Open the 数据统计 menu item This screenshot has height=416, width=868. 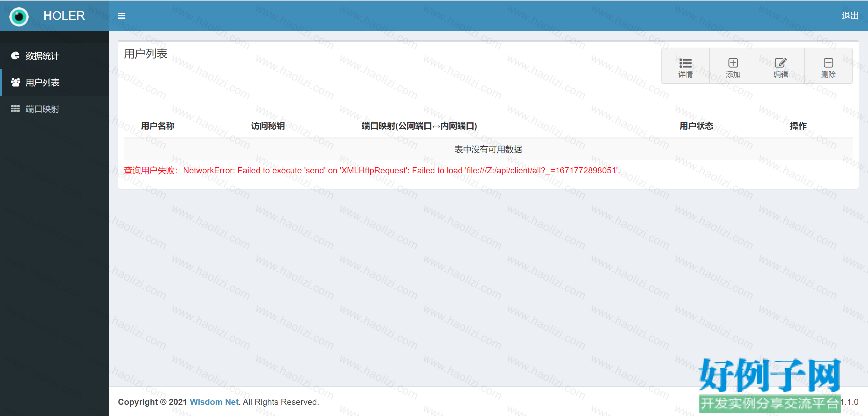(x=55, y=56)
